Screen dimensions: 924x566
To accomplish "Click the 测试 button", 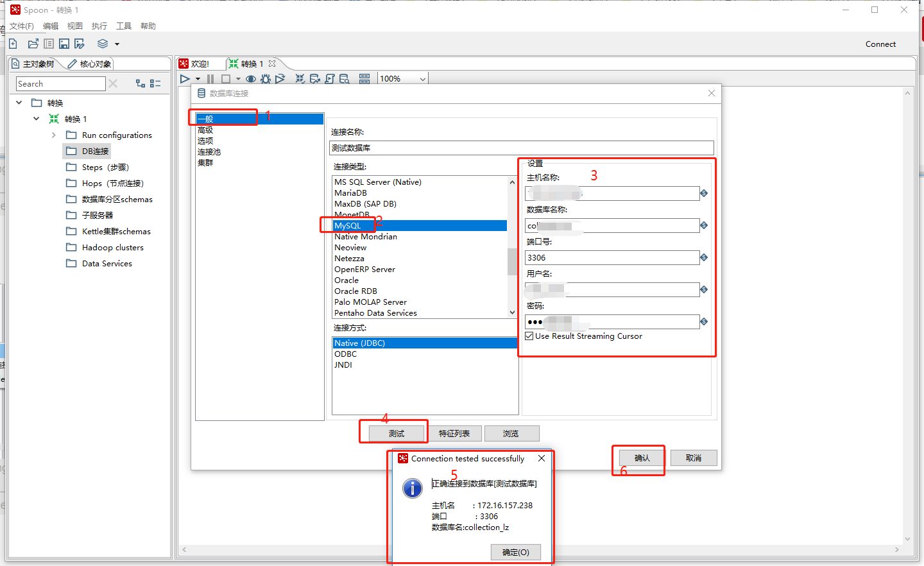I will [397, 433].
